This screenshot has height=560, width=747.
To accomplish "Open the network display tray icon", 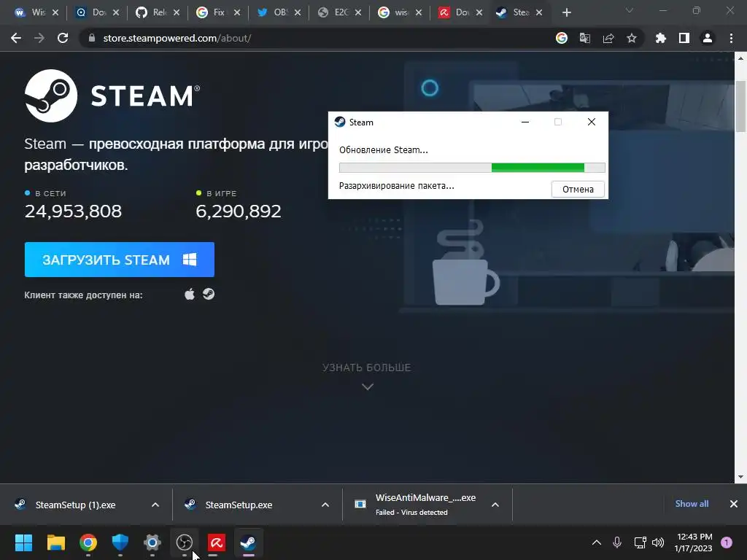I will click(640, 542).
